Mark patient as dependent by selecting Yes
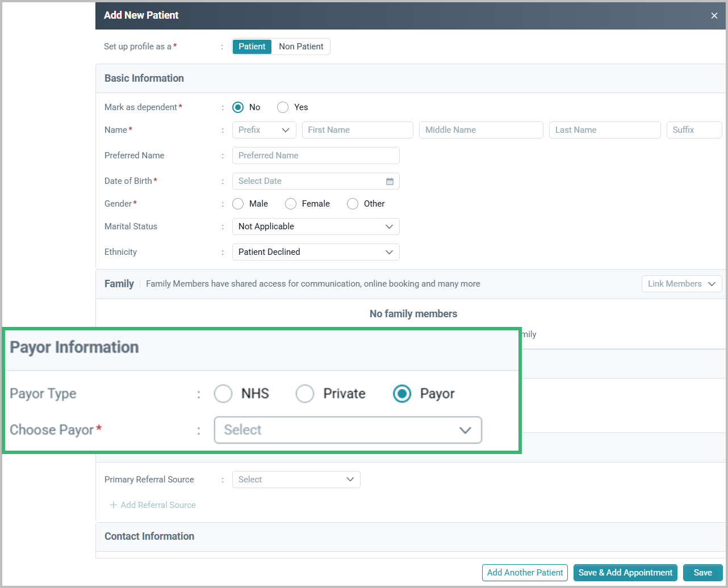This screenshot has height=588, width=728. pyautogui.click(x=283, y=107)
